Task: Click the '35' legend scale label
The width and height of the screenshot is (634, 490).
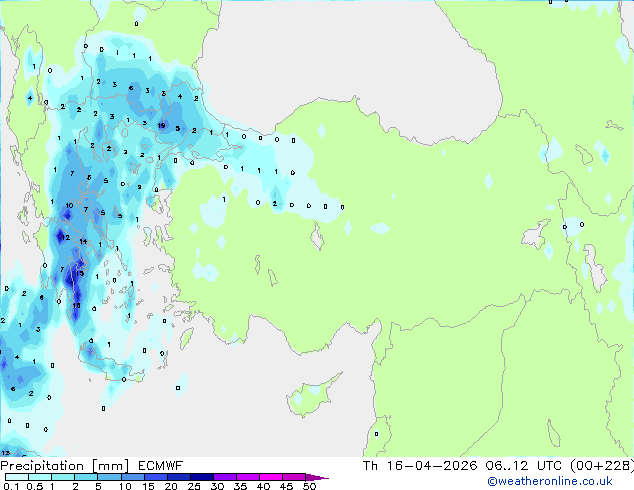Action: click(240, 486)
